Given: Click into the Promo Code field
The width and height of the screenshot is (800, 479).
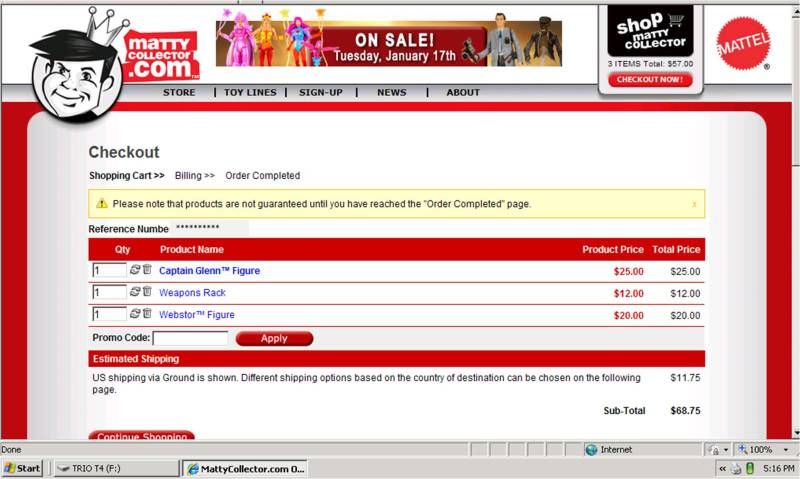Looking at the screenshot, I should 190,339.
